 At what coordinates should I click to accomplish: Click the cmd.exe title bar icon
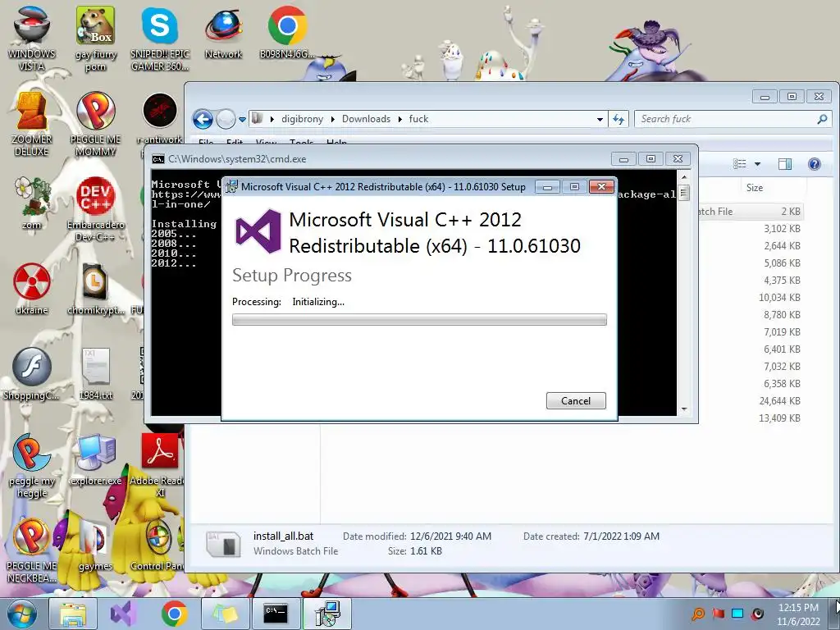[158, 159]
